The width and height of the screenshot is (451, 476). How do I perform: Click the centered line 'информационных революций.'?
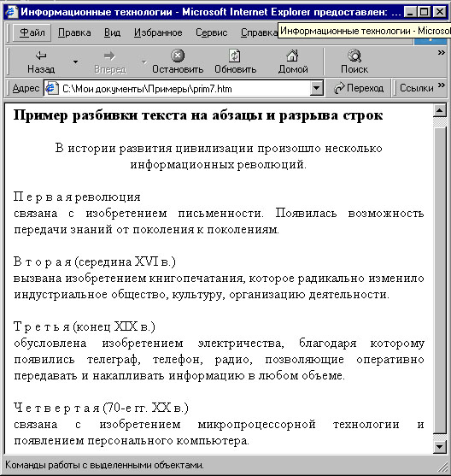218,165
